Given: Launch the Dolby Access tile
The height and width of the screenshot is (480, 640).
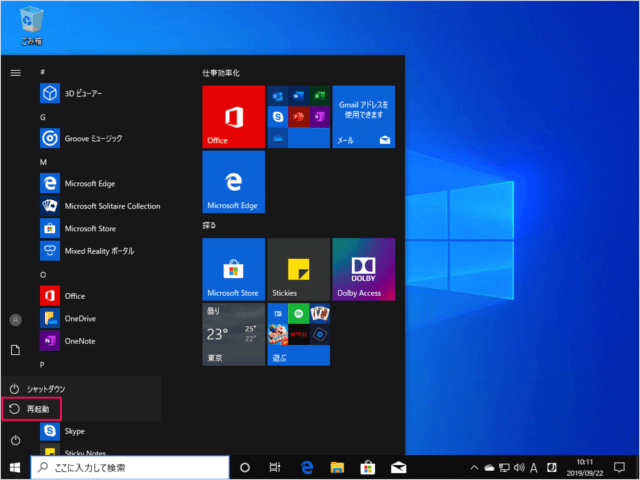Looking at the screenshot, I should pyautogui.click(x=363, y=268).
